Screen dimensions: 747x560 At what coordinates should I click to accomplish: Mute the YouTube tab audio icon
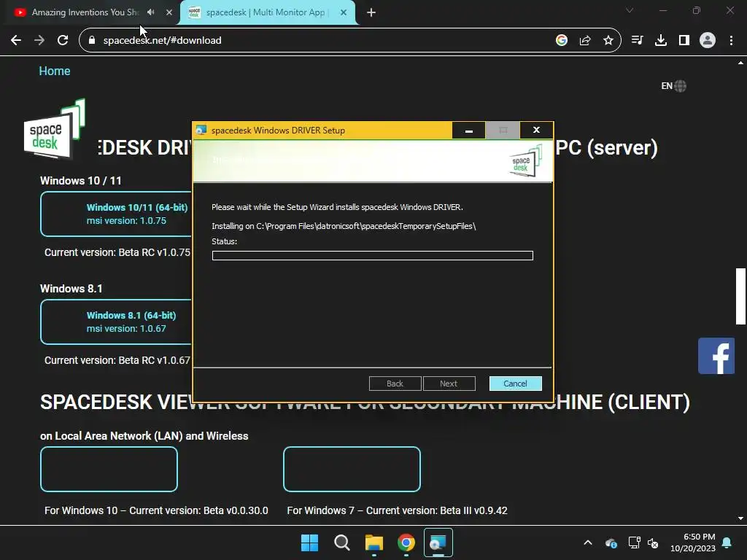(151, 12)
